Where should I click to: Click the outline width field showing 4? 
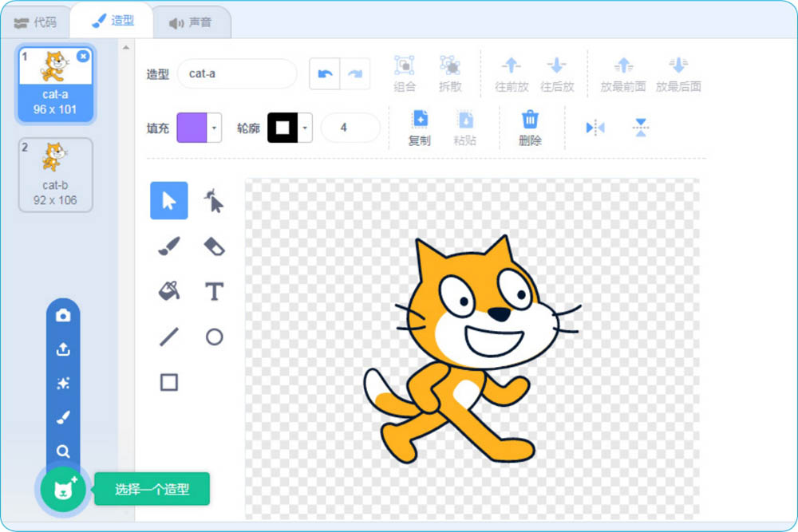[x=350, y=128]
